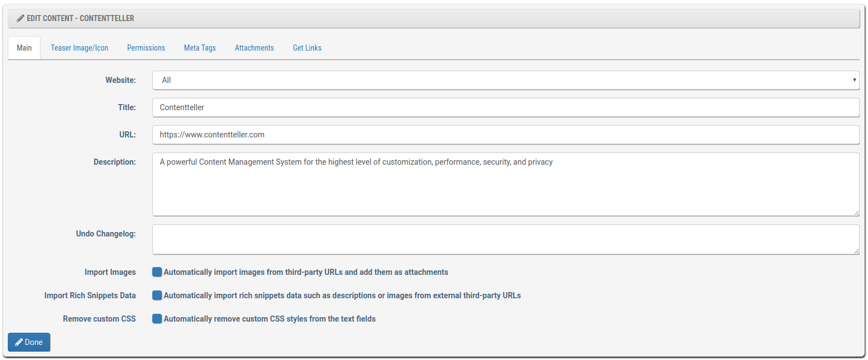868x360 pixels.
Task: Click the Done button
Action: [29, 342]
